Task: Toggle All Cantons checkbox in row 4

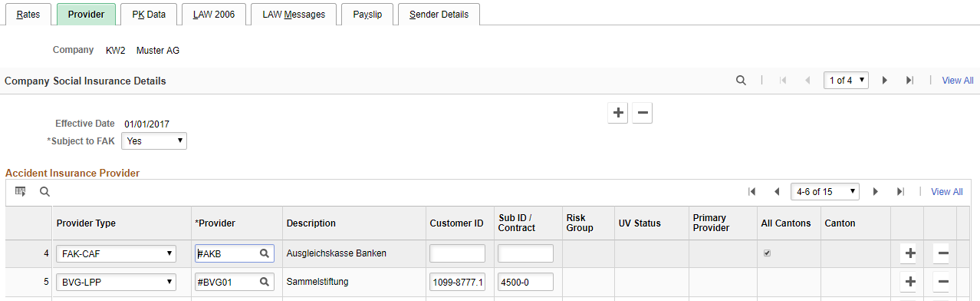Action: pyautogui.click(x=766, y=253)
